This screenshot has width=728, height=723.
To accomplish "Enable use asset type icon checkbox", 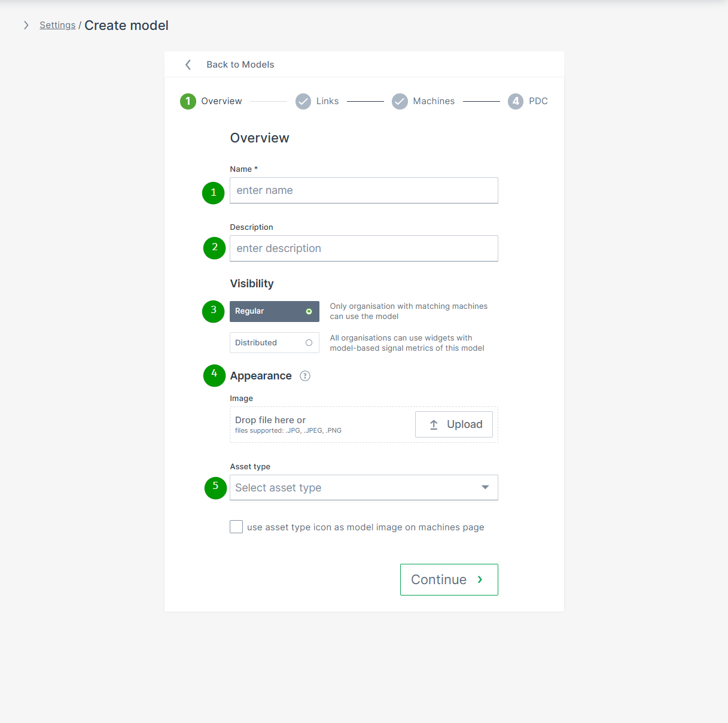I will click(236, 527).
